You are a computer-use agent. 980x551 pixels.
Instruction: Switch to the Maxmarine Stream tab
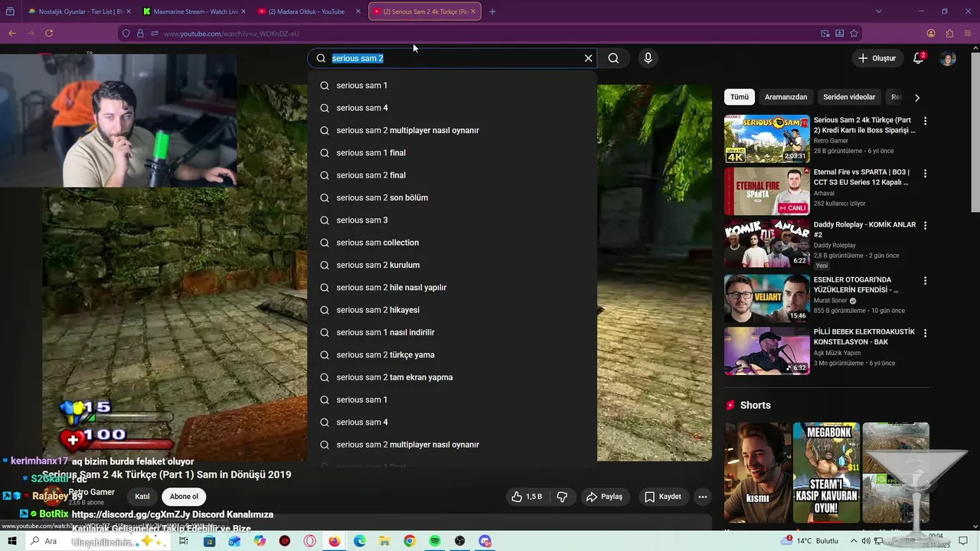coord(194,11)
